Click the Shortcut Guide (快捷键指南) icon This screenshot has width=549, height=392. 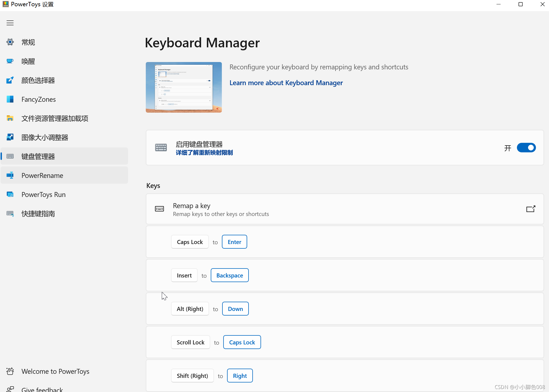[x=10, y=213]
